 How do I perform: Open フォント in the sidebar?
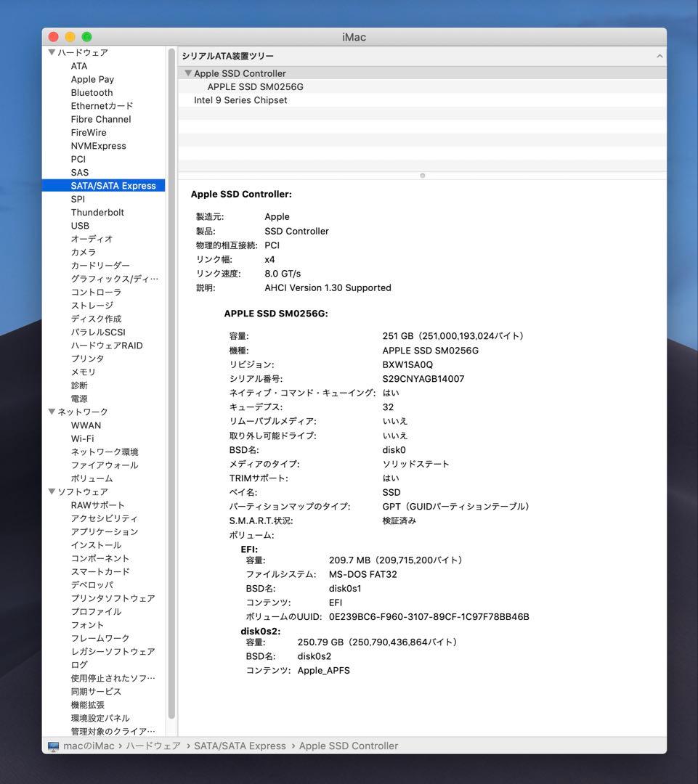click(87, 625)
